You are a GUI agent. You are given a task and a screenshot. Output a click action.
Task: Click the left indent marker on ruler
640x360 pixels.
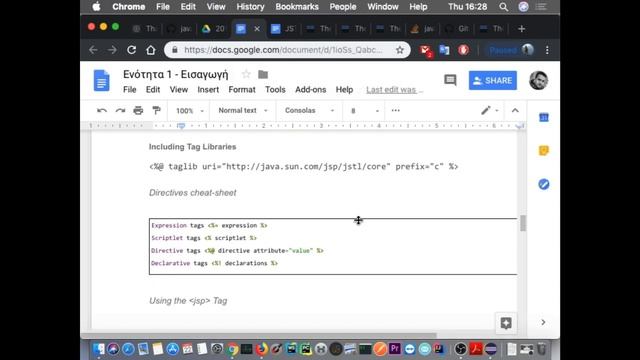point(181,126)
